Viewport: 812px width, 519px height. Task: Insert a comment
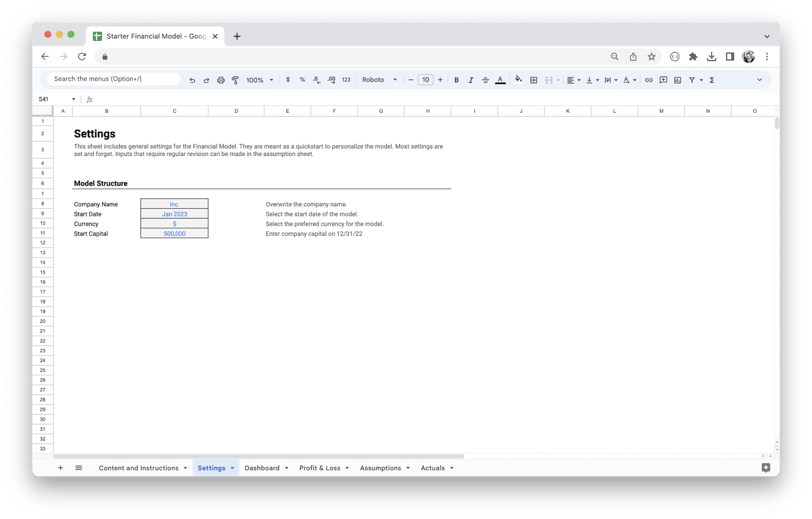663,80
